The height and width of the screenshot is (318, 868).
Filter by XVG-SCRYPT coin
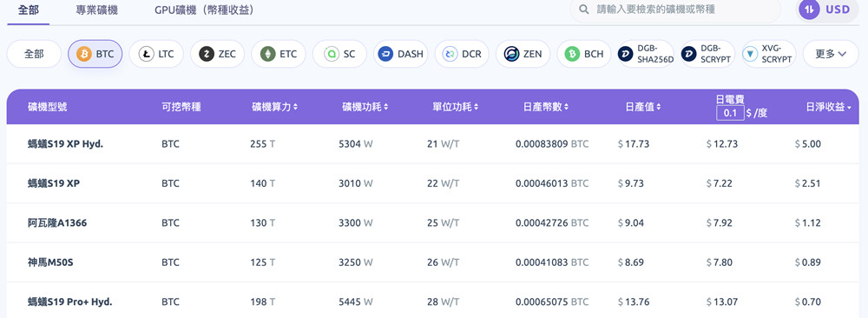768,54
